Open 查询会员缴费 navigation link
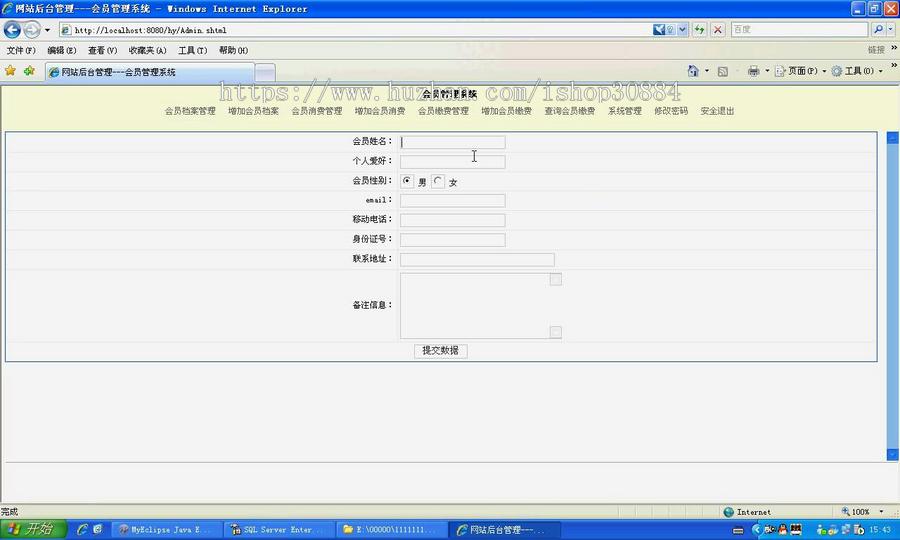 click(569, 111)
